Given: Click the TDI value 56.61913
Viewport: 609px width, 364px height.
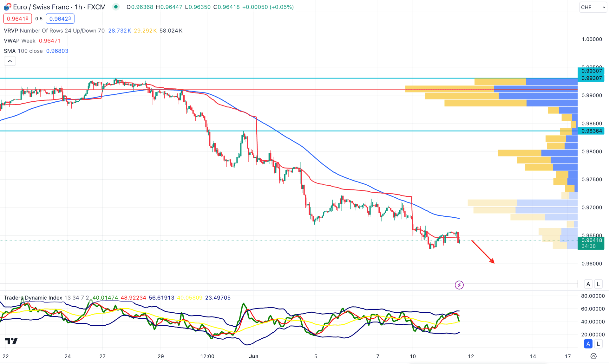Looking at the screenshot, I should pyautogui.click(x=161, y=298).
